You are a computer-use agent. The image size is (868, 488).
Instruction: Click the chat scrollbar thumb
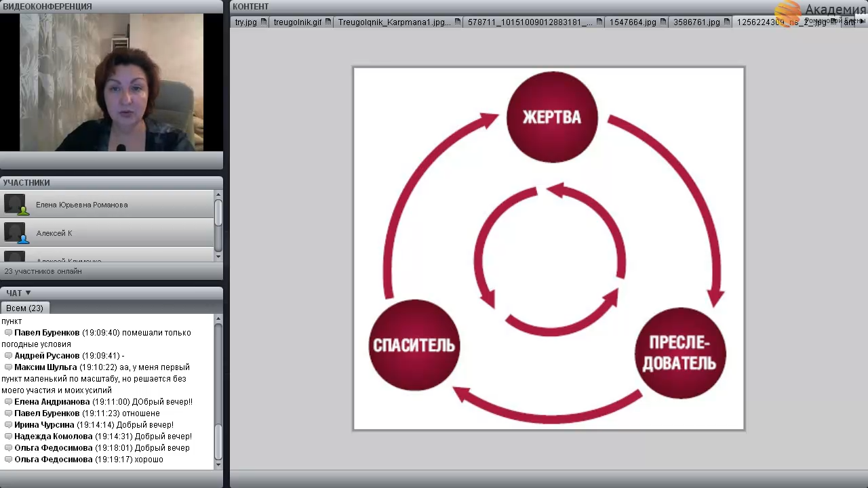[218, 442]
